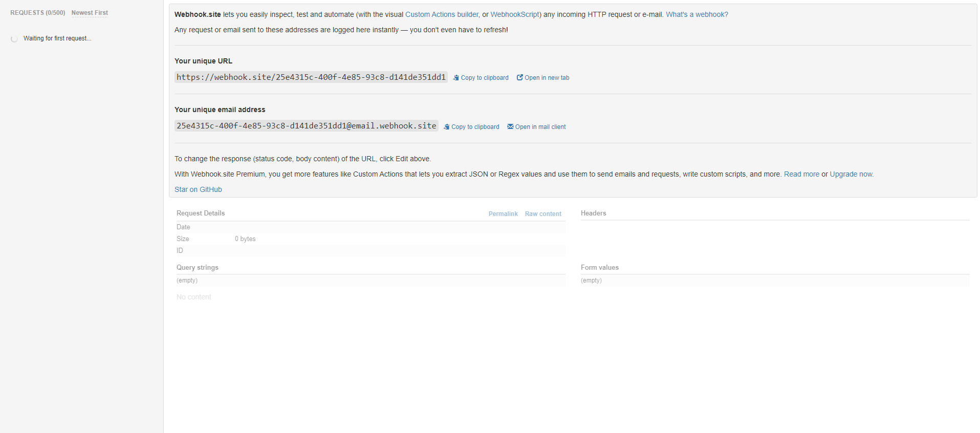The width and height of the screenshot is (980, 433).
Task: Click (empty) under Form values
Action: 591,280
